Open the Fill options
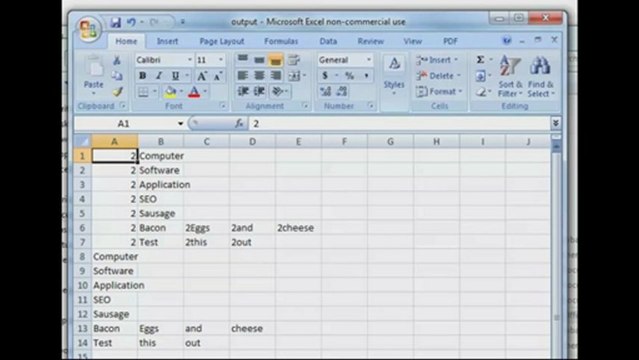This screenshot has width=639, height=360. pyautogui.click(x=480, y=76)
